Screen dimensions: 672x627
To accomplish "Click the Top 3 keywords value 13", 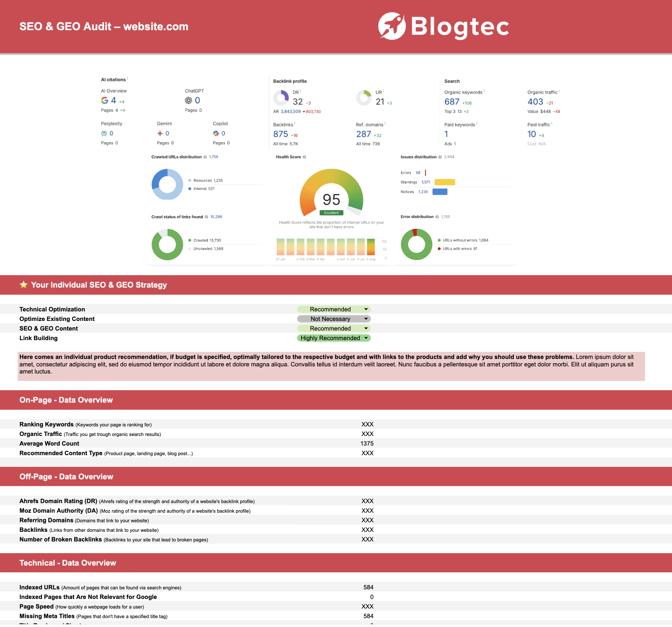I will [460, 111].
